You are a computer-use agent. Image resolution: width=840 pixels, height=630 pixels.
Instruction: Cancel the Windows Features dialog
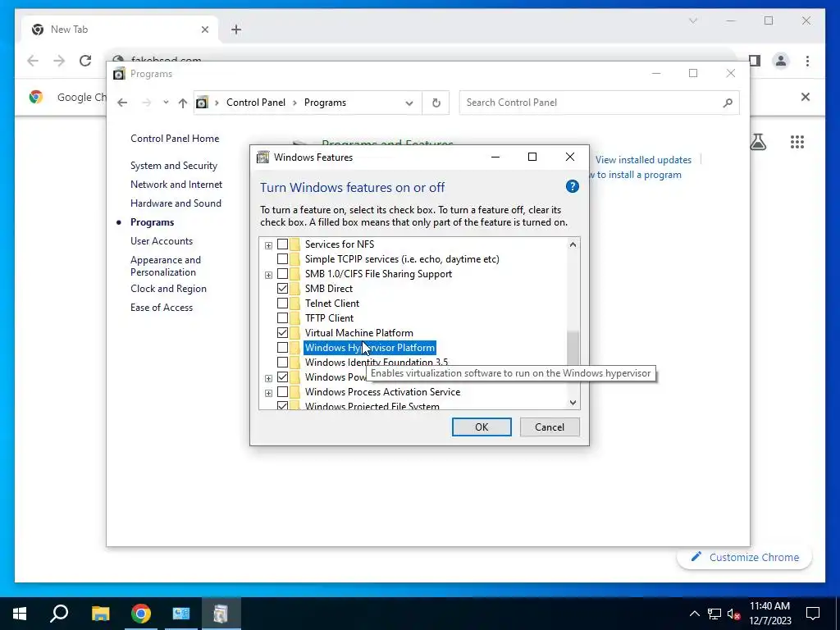click(549, 427)
